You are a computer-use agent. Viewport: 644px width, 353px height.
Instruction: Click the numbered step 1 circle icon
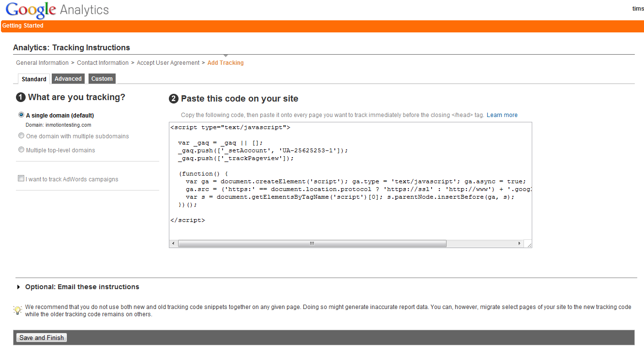tap(20, 97)
